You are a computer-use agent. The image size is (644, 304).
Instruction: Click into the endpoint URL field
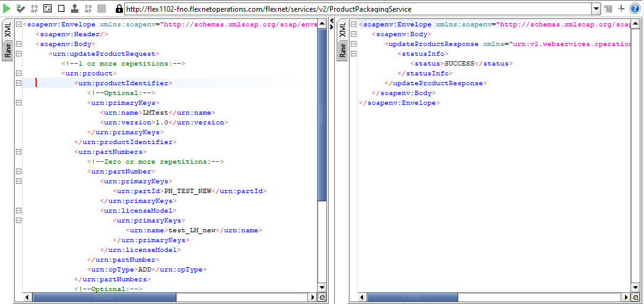[x=358, y=9]
